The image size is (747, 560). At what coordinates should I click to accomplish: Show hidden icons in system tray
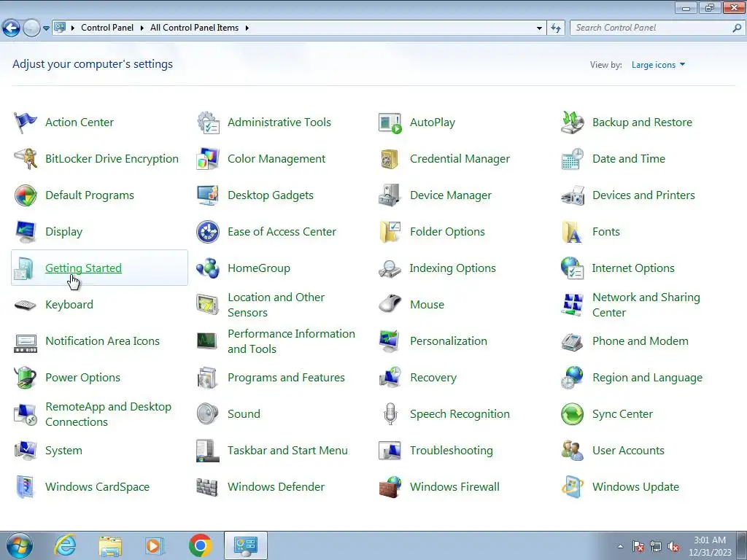click(x=620, y=546)
